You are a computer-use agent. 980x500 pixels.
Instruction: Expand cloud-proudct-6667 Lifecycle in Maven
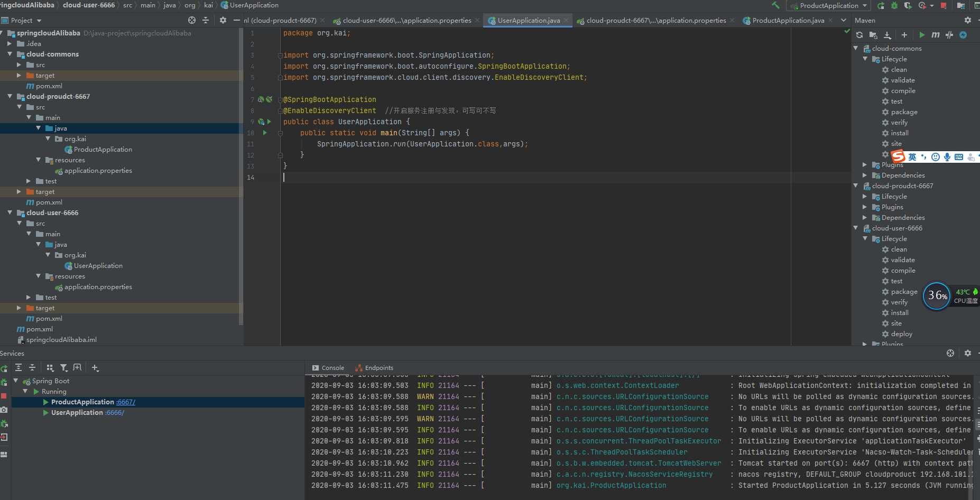[865, 196]
